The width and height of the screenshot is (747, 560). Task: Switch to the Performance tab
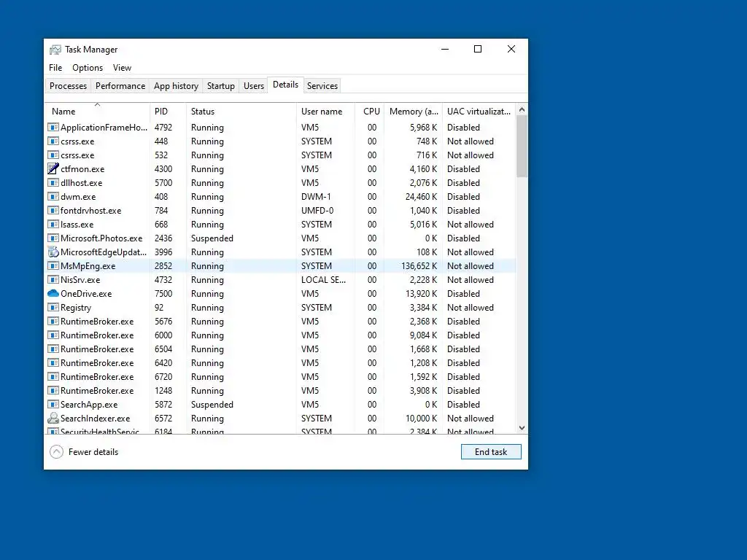tap(120, 86)
